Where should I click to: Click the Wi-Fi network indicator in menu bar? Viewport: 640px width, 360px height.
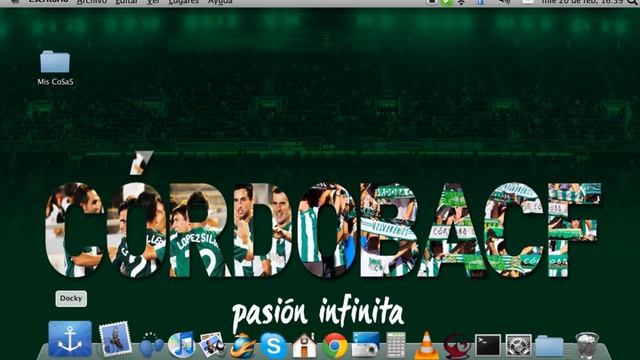[461, 2]
